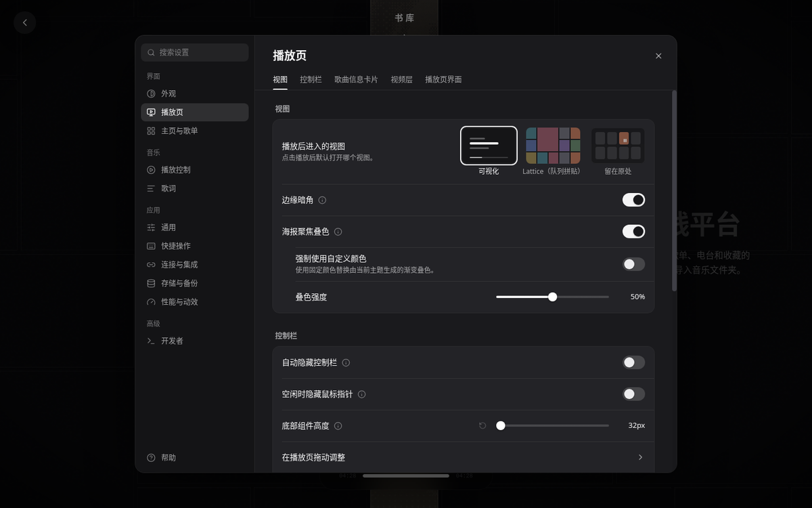812x508 pixels.
Task: Expand the 在播放页拖动调整 row chevron
Action: pyautogui.click(x=640, y=457)
